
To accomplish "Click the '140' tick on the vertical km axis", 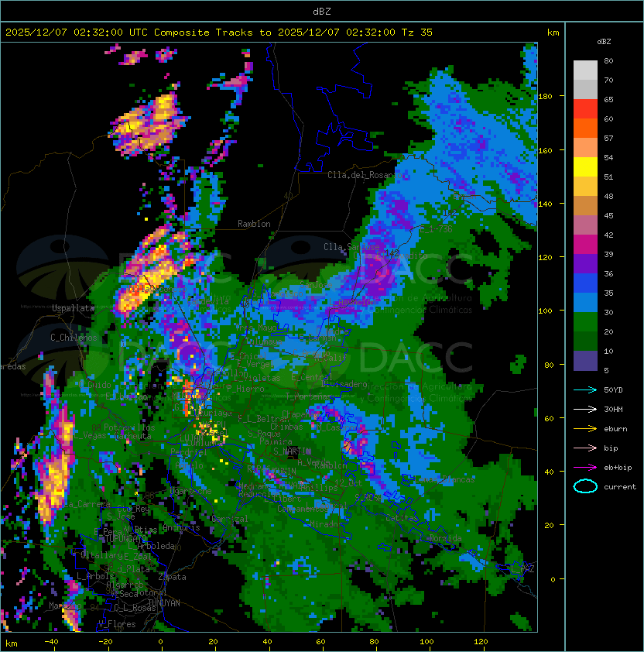I will tap(545, 204).
